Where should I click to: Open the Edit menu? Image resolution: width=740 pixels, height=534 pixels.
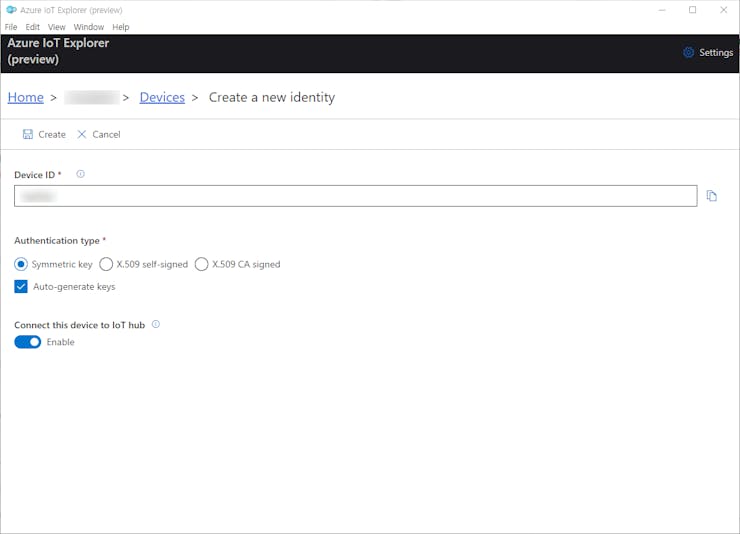pyautogui.click(x=33, y=27)
